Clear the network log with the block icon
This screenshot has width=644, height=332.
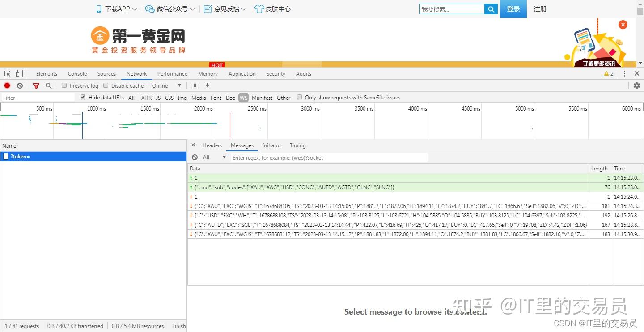[x=19, y=85]
